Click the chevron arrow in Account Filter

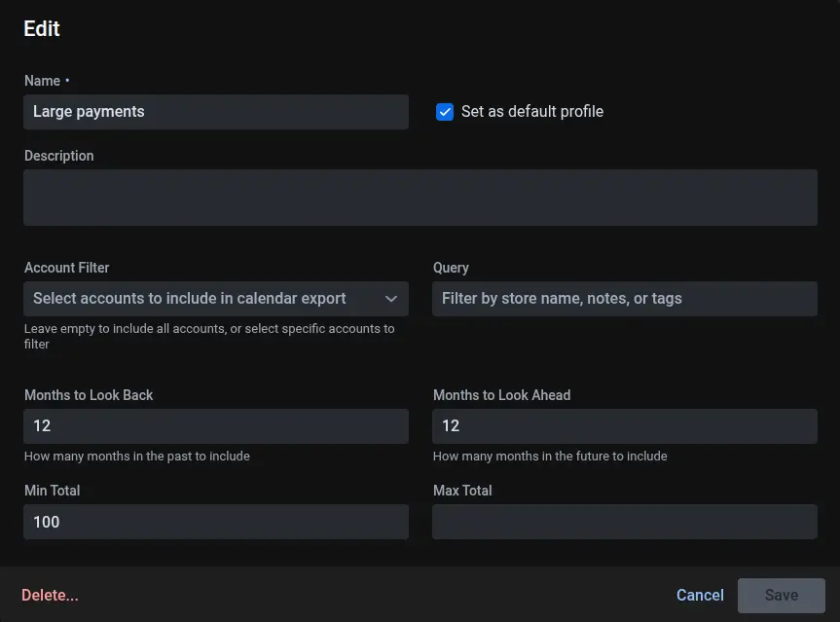click(391, 299)
